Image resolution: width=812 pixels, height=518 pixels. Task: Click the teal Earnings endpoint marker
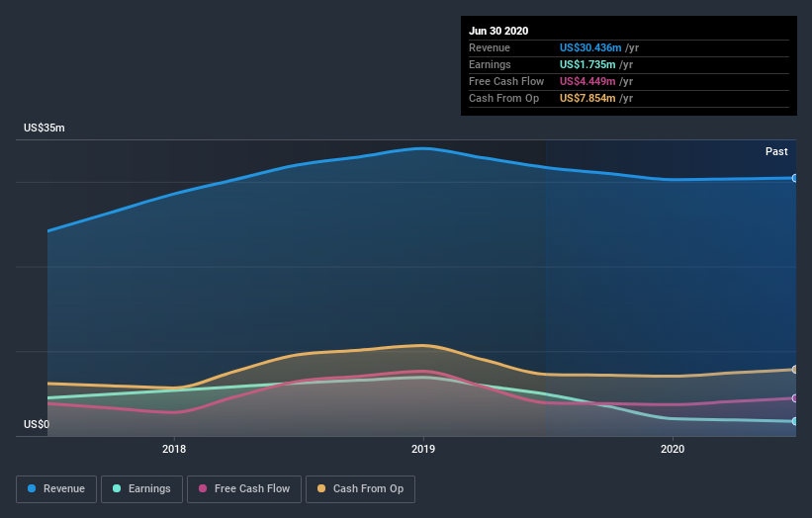click(795, 421)
